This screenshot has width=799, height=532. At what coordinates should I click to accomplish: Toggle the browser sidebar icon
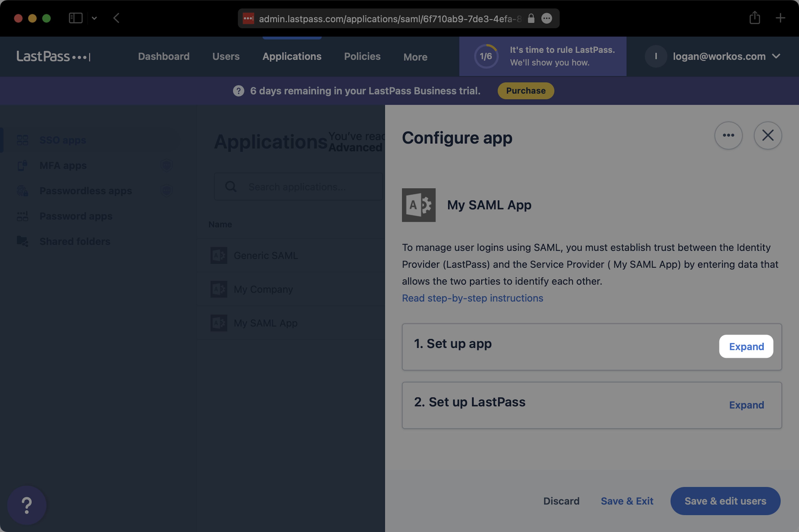[75, 18]
